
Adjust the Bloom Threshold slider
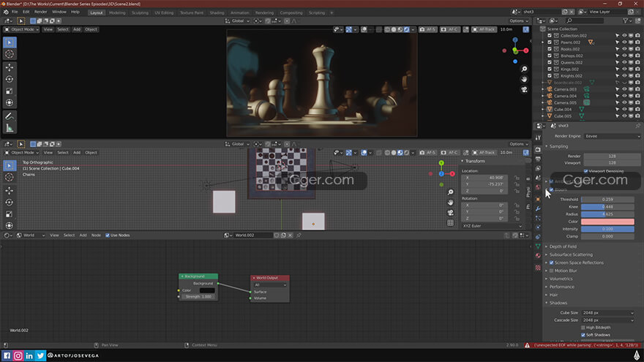pyautogui.click(x=607, y=200)
